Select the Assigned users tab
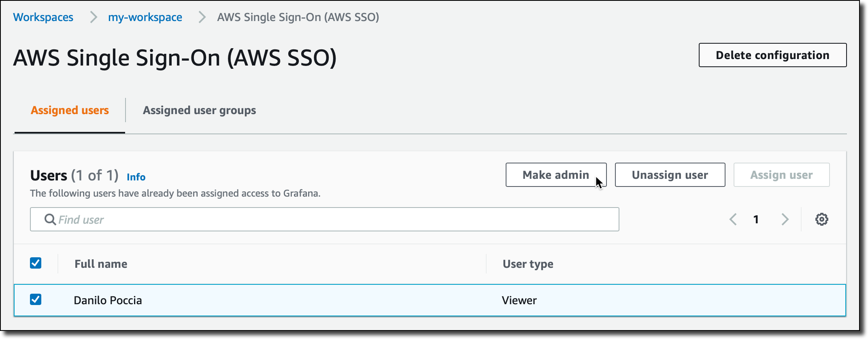 [x=70, y=110]
